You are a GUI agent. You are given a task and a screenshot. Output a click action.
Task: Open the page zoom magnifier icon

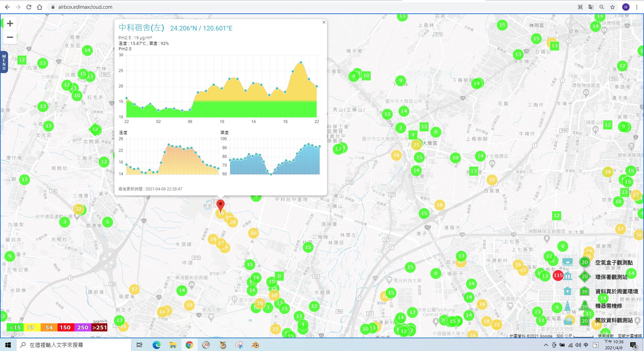click(602, 7)
